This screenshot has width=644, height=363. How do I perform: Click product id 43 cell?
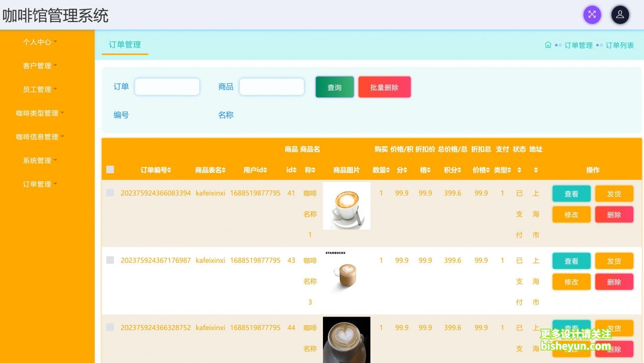(x=291, y=260)
